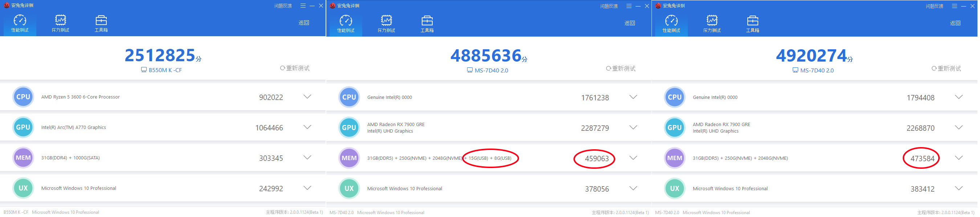Expand the MEM row scoring 459063

coord(633,158)
